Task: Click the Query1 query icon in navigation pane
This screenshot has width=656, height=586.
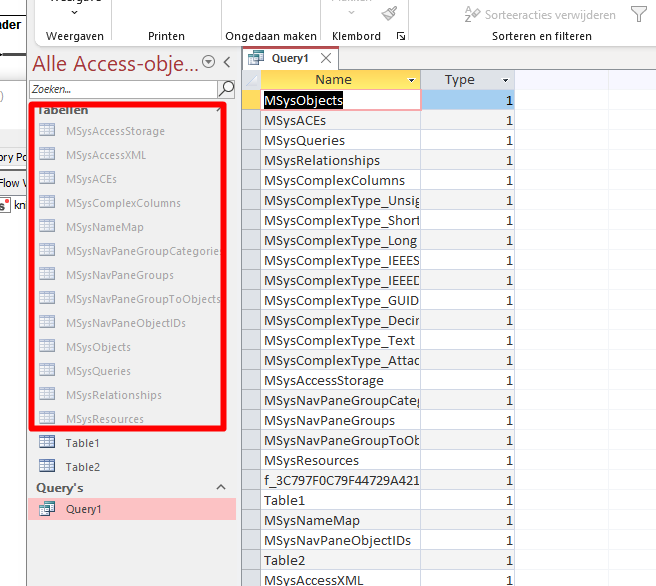Action: [47, 509]
